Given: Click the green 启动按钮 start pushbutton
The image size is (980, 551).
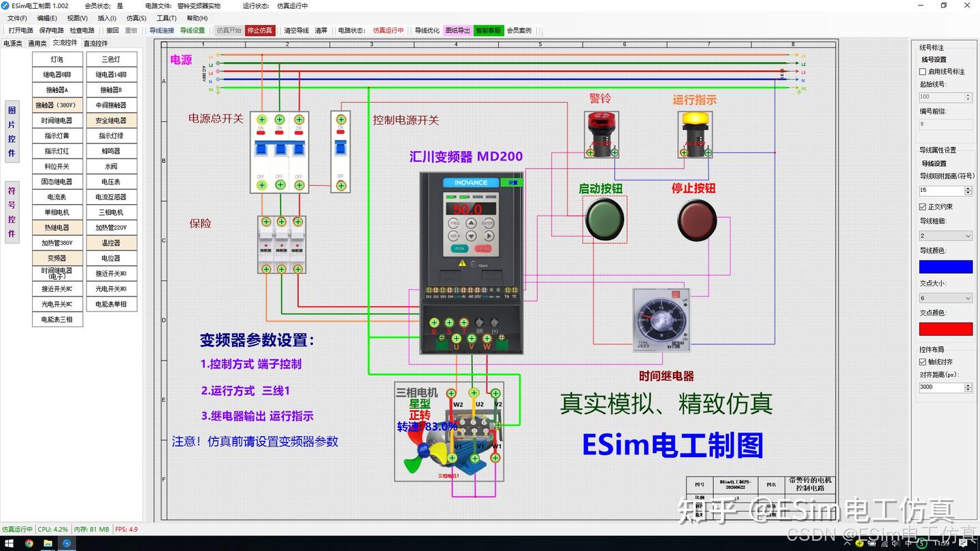Looking at the screenshot, I should click(605, 219).
